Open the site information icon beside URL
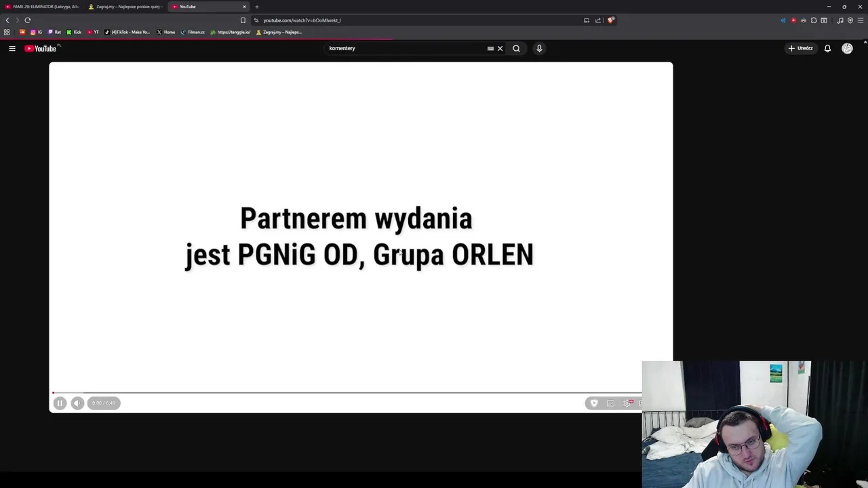This screenshot has height=488, width=868. pyautogui.click(x=256, y=20)
